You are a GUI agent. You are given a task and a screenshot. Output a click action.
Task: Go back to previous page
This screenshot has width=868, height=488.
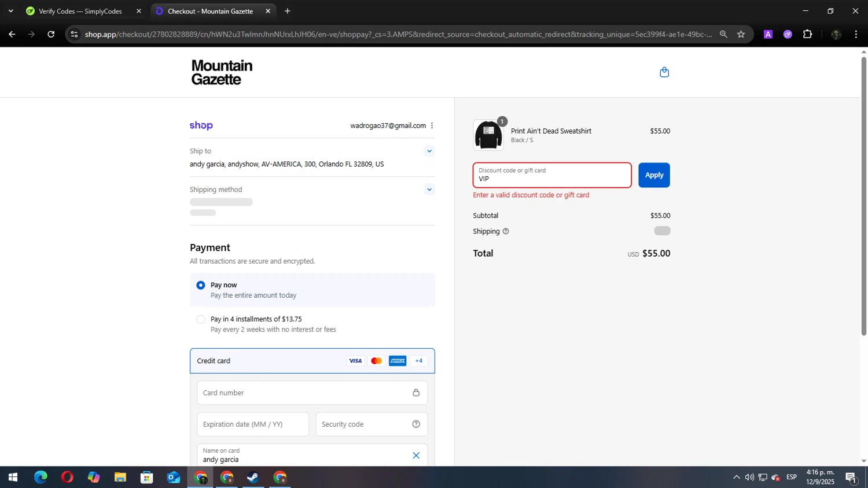[x=12, y=34]
